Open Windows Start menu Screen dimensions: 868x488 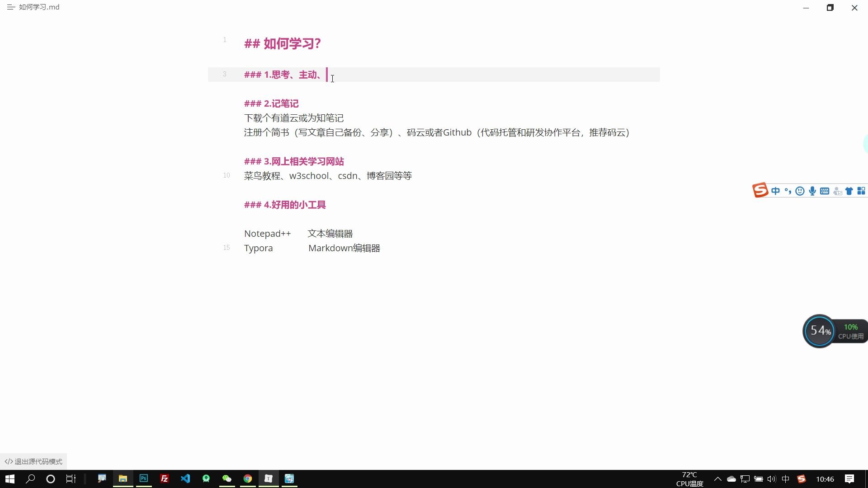(x=9, y=479)
